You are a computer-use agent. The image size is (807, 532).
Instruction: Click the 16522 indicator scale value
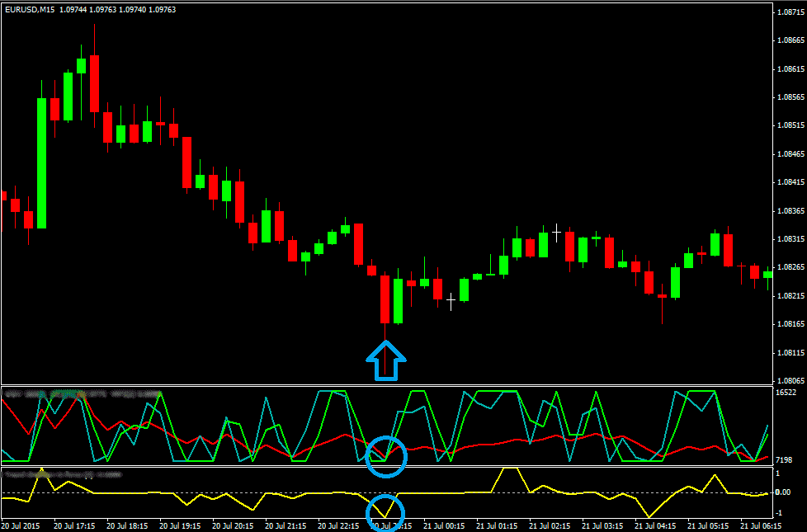point(786,393)
